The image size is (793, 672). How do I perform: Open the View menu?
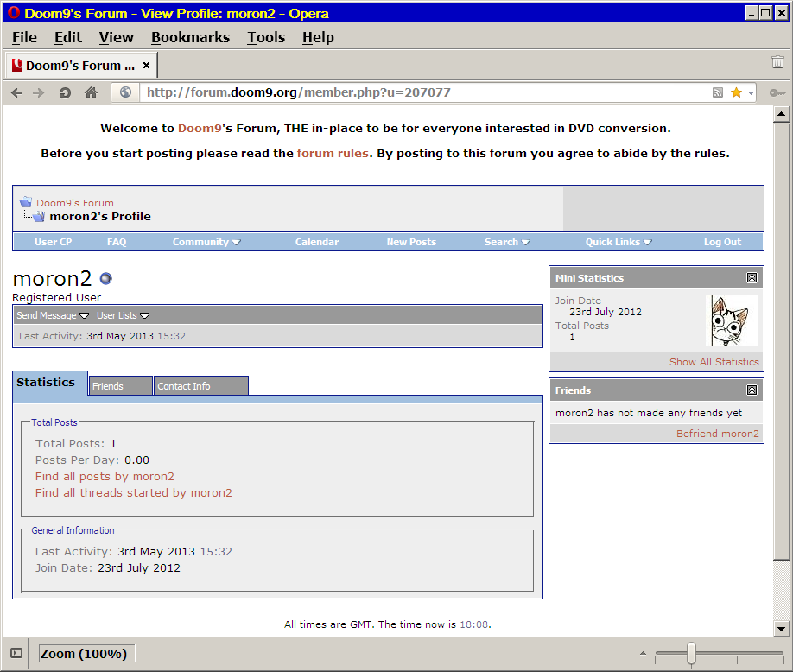[x=117, y=37]
